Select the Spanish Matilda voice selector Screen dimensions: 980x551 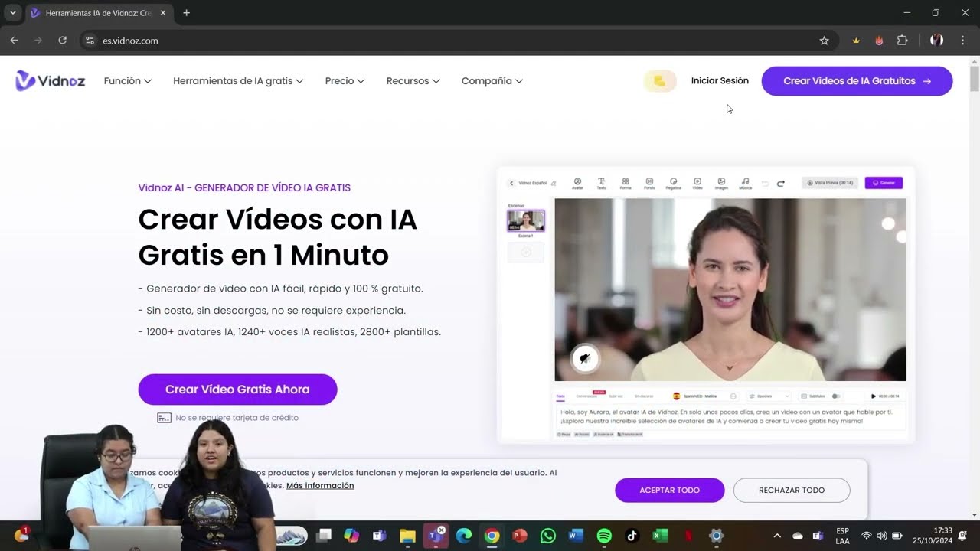pos(704,396)
